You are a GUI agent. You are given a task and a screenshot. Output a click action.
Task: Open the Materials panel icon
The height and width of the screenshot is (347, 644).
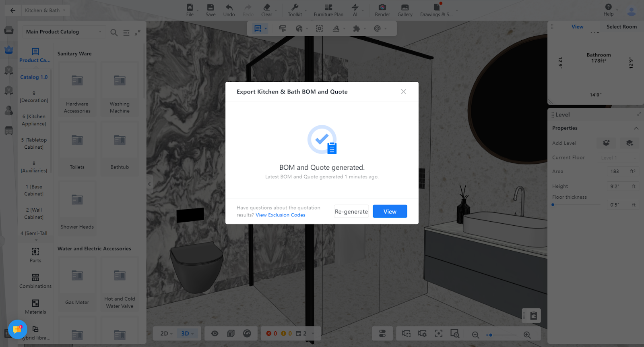point(35,303)
